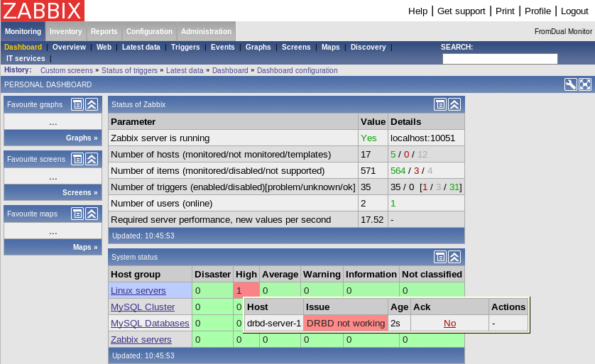The width and height of the screenshot is (595, 364).
Task: Click the drbd-server-1 host cell
Action: [x=274, y=324]
